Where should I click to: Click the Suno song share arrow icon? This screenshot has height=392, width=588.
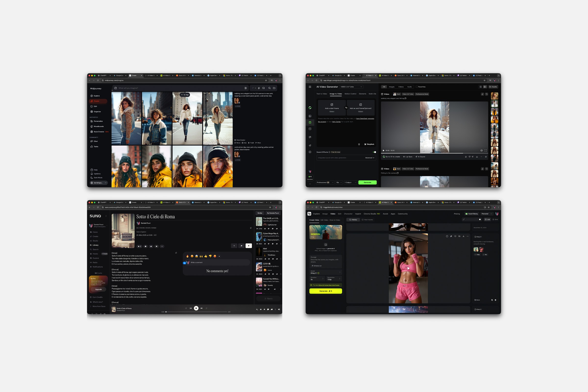[241, 246]
